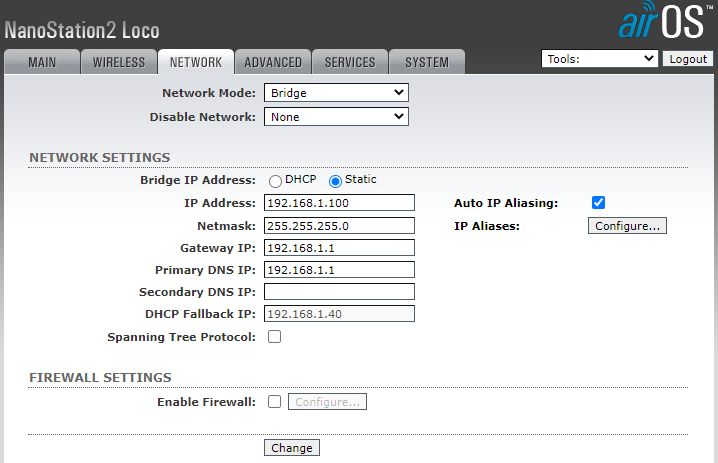This screenshot has width=718, height=463.
Task: Click the IP Address field
Action: pos(339,203)
